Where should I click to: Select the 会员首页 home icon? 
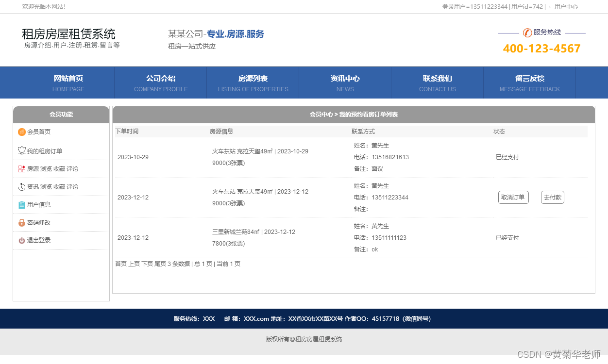point(22,132)
